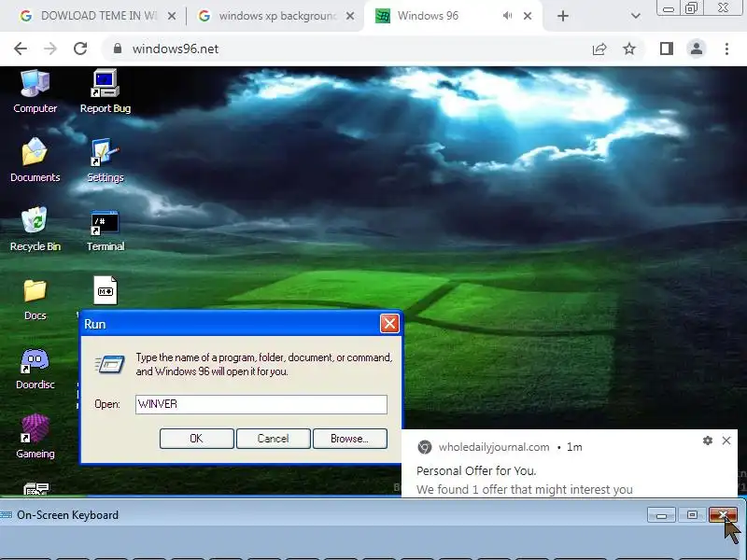Focus the Open text field containing WINVER
The width and height of the screenshot is (747, 560).
coord(261,404)
